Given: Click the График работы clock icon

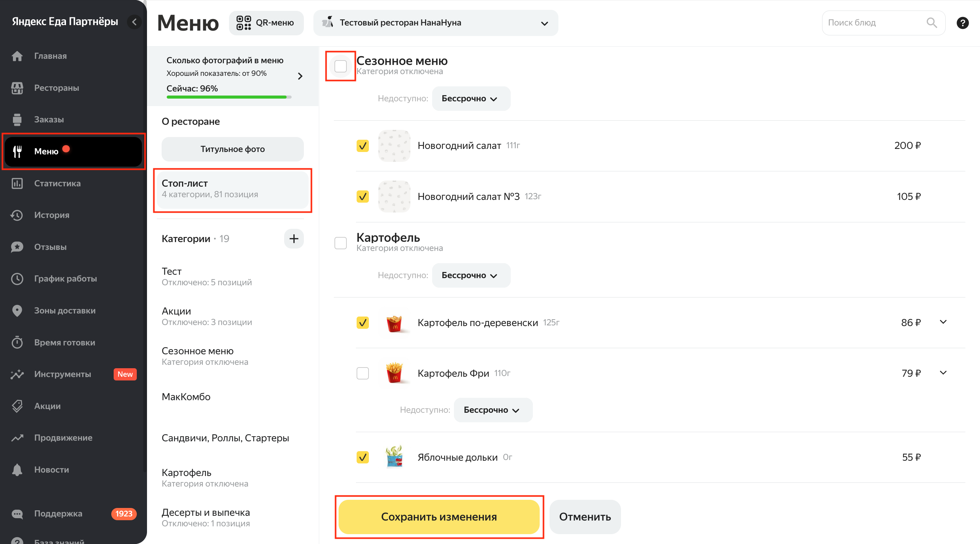Looking at the screenshot, I should (17, 279).
